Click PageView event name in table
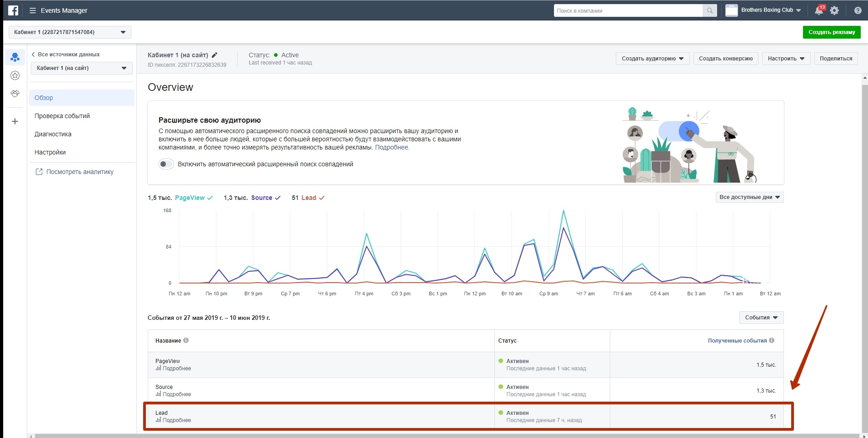This screenshot has width=868, height=438. pyautogui.click(x=168, y=361)
